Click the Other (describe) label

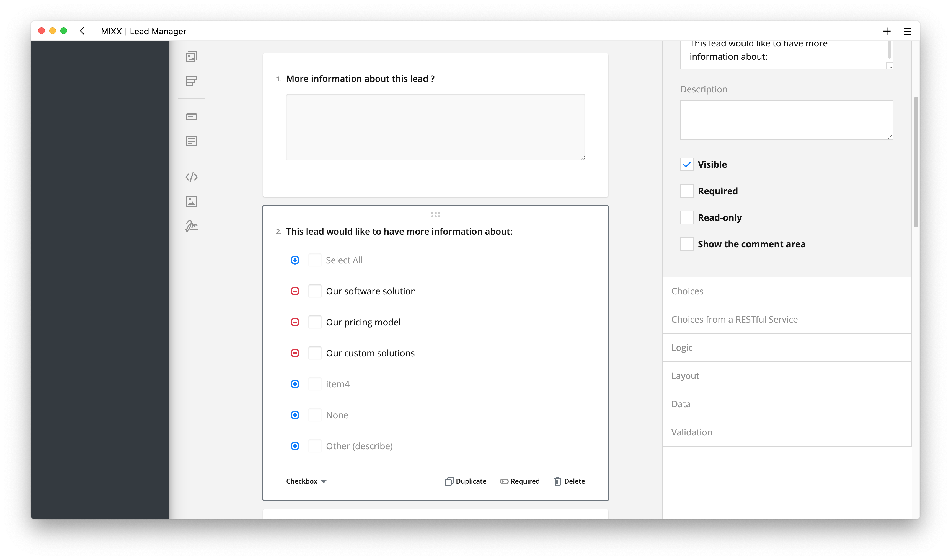[x=359, y=446]
